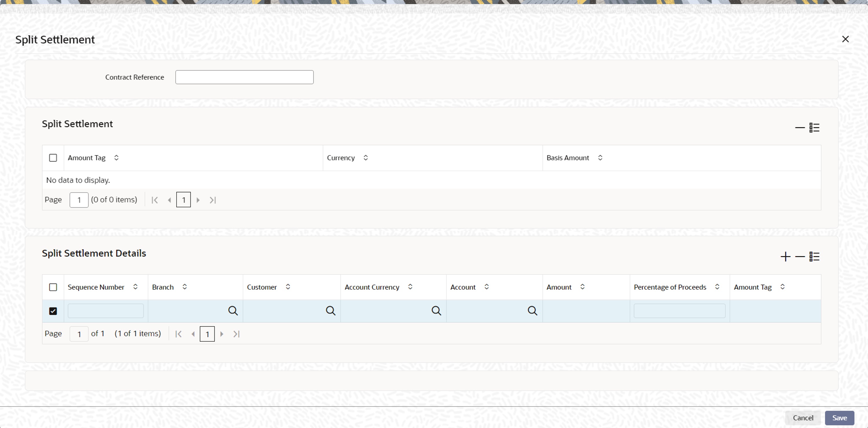
Task: Open the Branch lookup search icon
Action: click(x=233, y=310)
